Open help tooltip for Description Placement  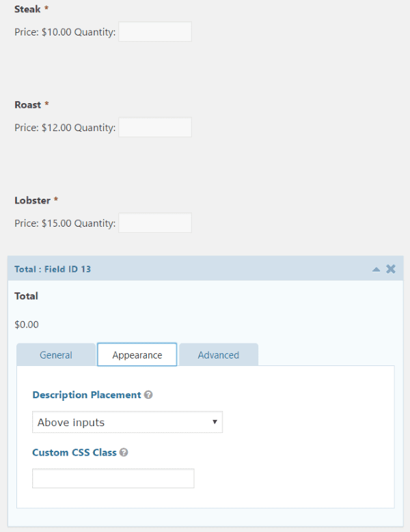(x=148, y=395)
